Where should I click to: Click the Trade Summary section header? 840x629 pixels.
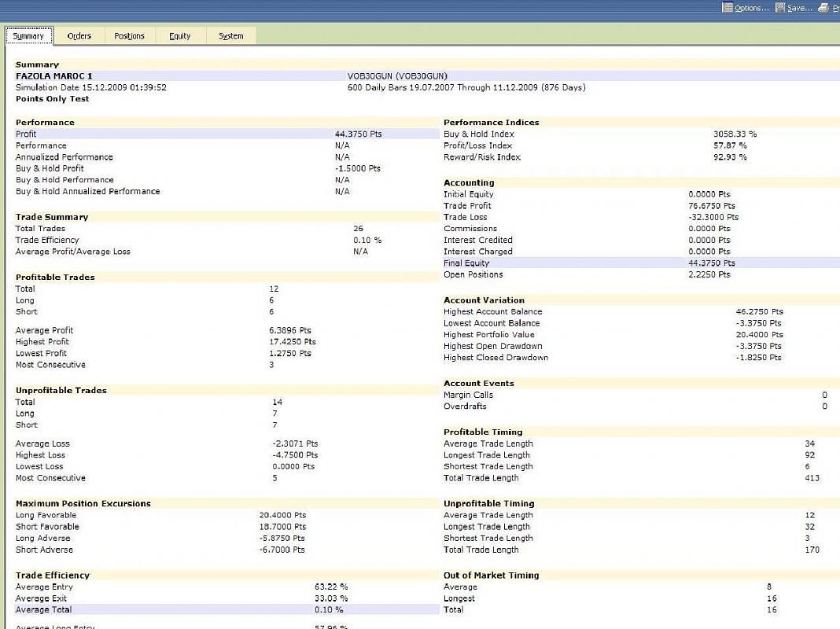[x=52, y=217]
